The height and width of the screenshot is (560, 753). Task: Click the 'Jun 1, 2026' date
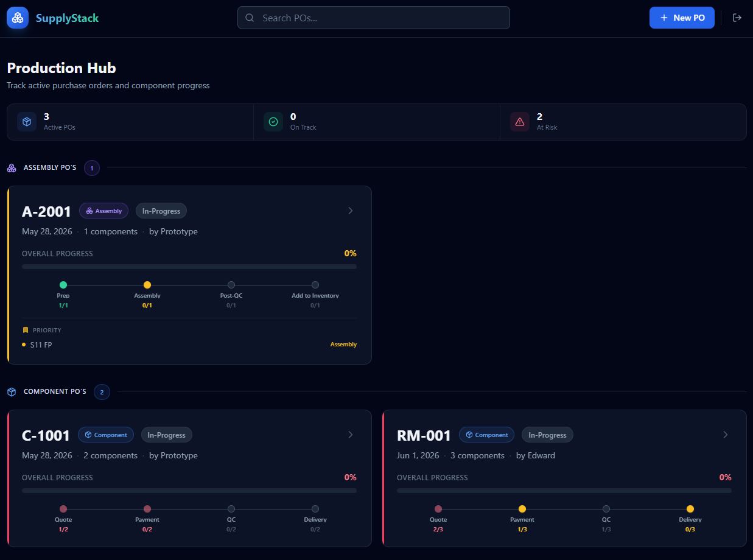tap(418, 455)
